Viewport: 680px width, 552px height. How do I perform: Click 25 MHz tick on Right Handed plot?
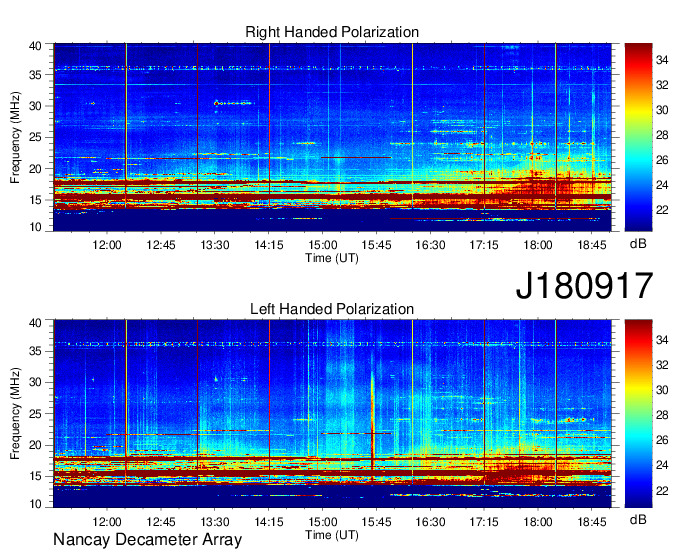[x=36, y=137]
